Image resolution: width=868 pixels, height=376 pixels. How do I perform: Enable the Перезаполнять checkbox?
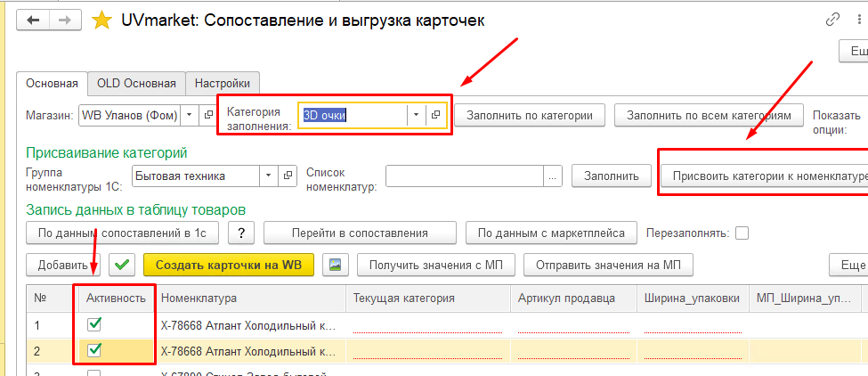(742, 233)
